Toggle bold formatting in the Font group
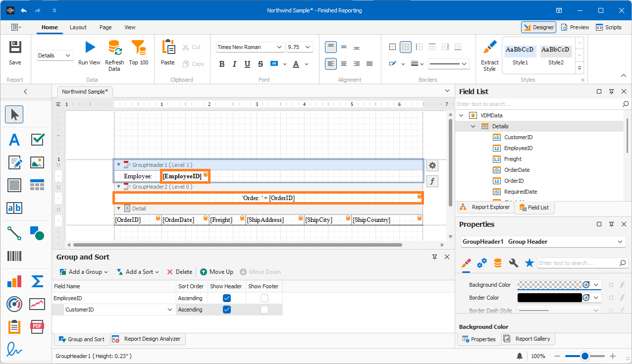This screenshot has height=364, width=632. tap(221, 63)
